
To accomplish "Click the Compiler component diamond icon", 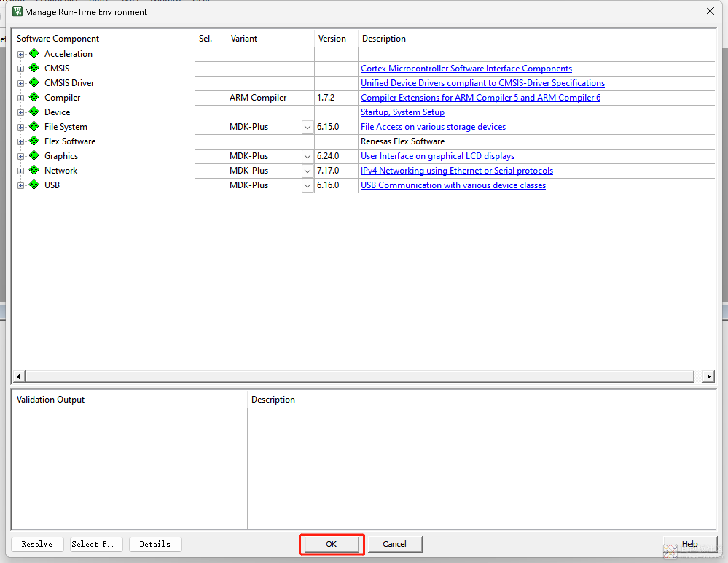I will tap(34, 97).
